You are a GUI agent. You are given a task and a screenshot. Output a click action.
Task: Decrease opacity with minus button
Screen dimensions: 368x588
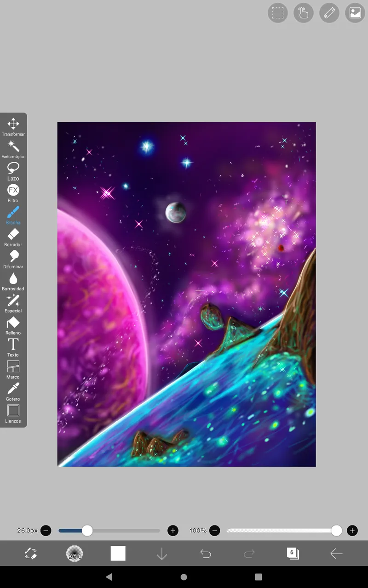tap(215, 531)
